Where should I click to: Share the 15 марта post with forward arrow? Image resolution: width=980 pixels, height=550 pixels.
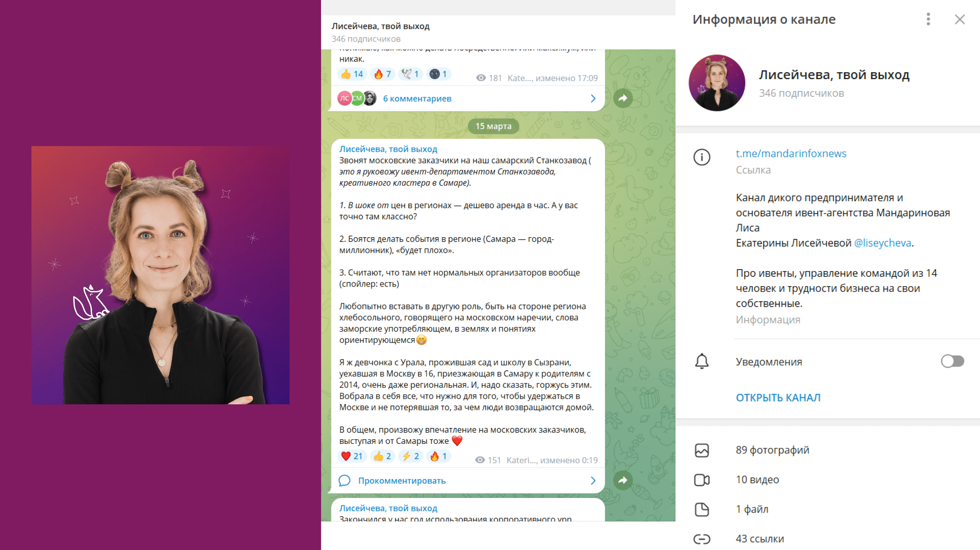pyautogui.click(x=623, y=480)
